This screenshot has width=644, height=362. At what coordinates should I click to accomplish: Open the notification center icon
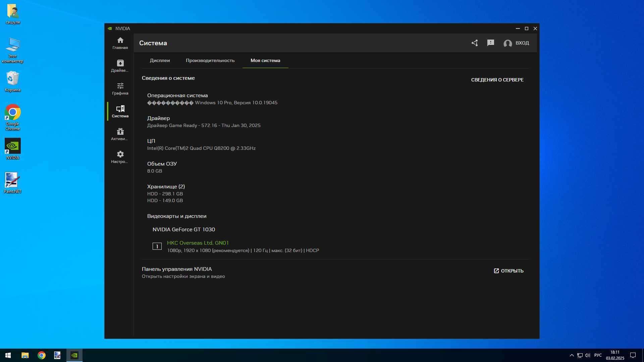[633, 355]
